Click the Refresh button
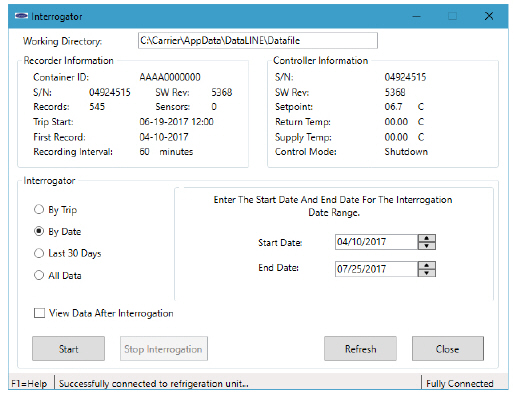This screenshot has height=394, width=514. 360,349
